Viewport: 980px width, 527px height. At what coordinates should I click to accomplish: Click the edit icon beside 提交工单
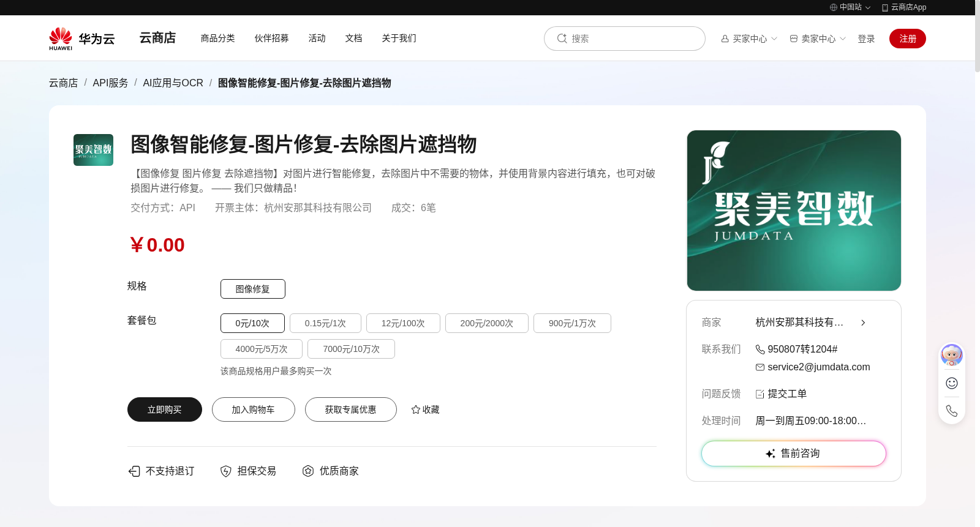tap(760, 394)
